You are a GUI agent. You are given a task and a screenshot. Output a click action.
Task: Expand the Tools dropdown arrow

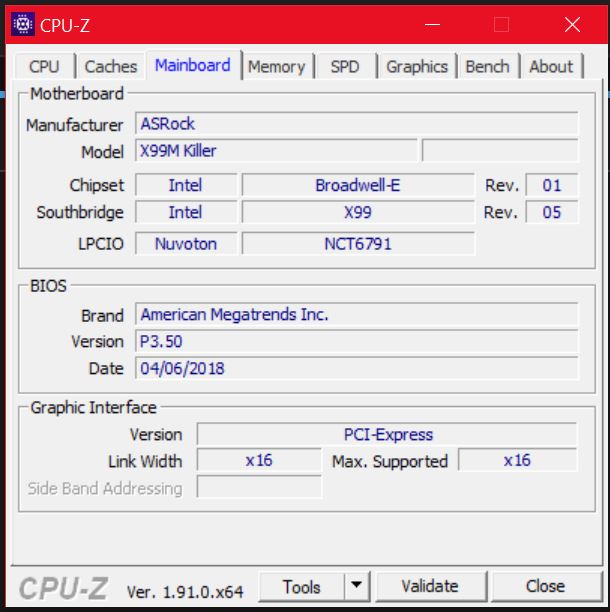356,585
